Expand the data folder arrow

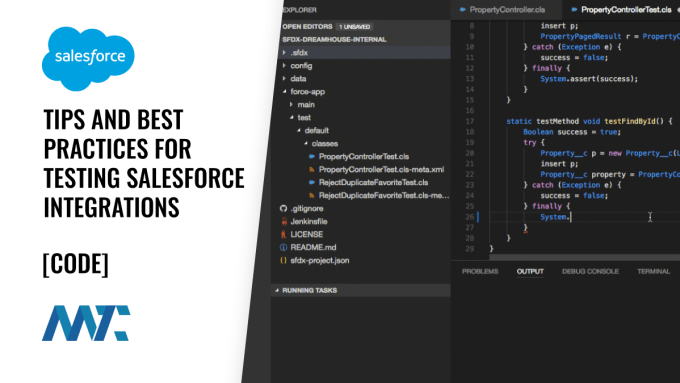pos(284,79)
